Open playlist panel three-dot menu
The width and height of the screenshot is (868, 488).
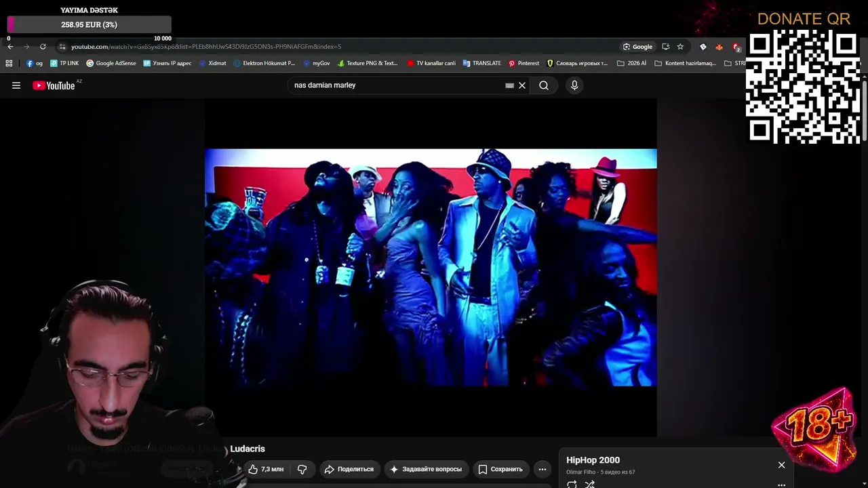(x=781, y=485)
